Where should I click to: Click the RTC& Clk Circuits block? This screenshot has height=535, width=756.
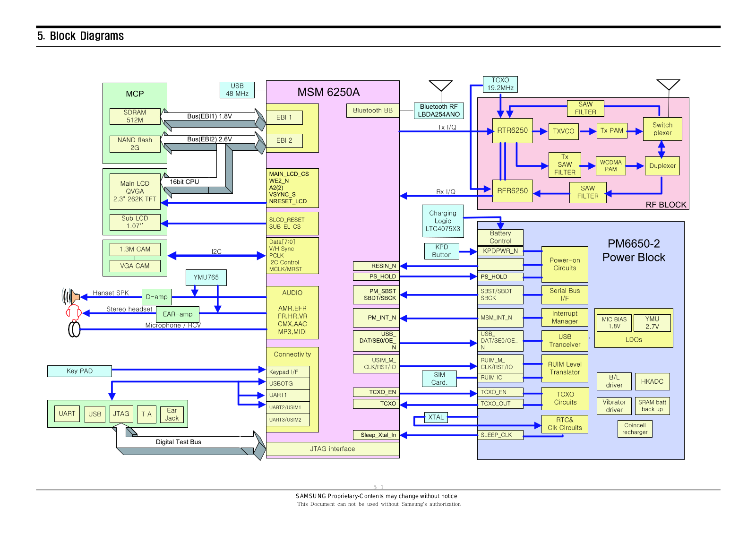click(x=565, y=424)
